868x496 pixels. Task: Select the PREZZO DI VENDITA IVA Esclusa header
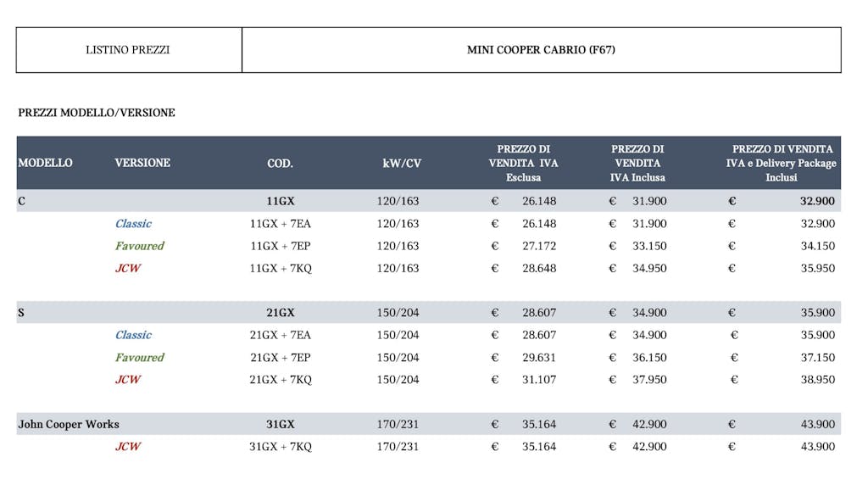point(523,164)
